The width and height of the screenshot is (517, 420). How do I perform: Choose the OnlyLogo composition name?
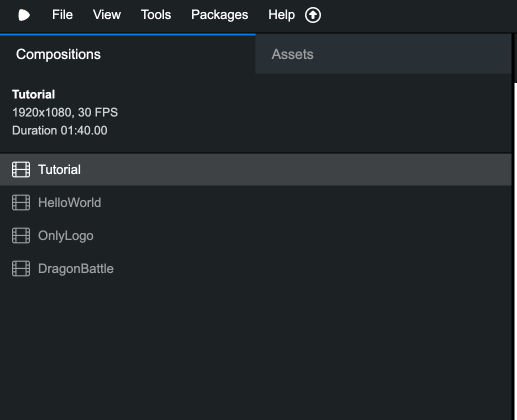[65, 235]
